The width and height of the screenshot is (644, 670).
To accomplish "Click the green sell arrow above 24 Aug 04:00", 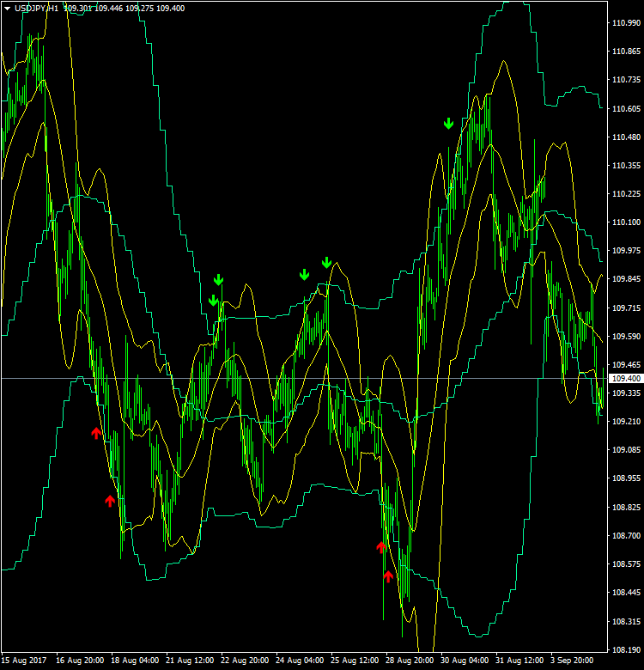I will [x=304, y=275].
